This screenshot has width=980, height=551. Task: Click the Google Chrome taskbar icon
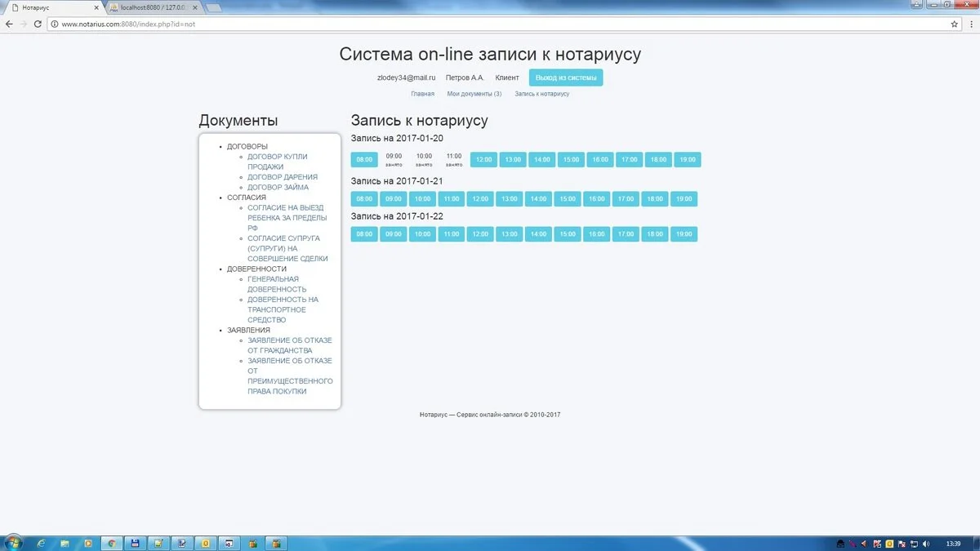pos(111,541)
